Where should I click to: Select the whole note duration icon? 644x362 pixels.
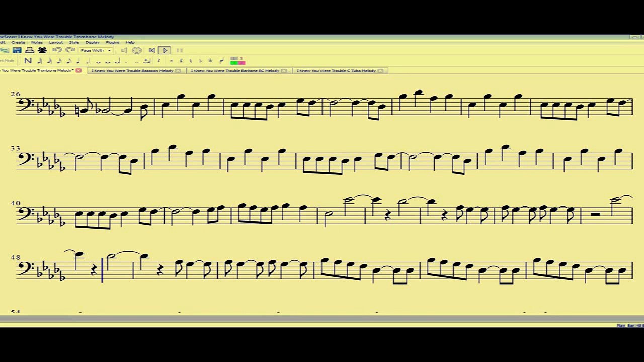click(x=98, y=62)
